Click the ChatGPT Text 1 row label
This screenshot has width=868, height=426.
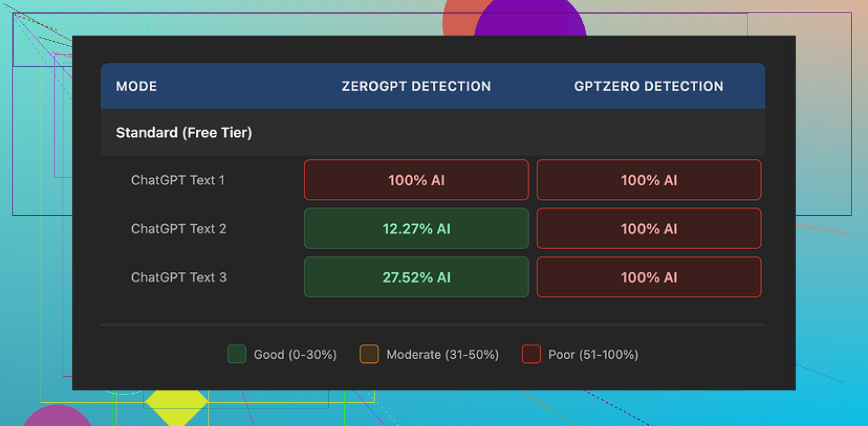pyautogui.click(x=178, y=180)
